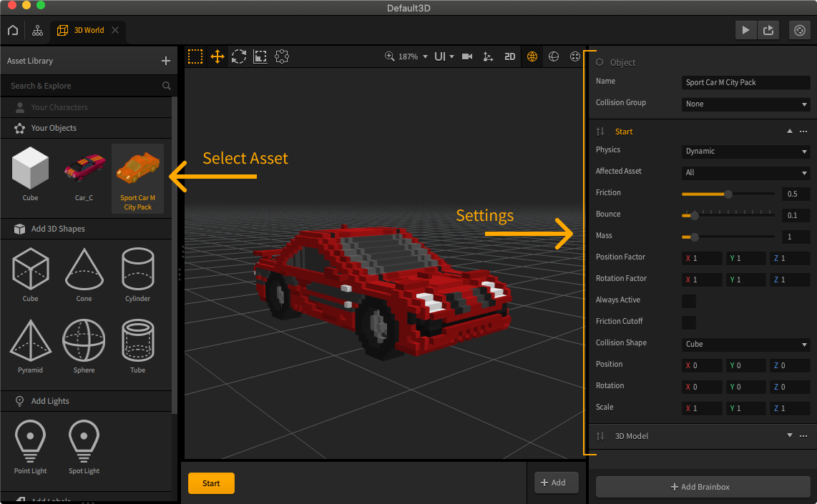The image size is (817, 504).
Task: Select the move/translate tool
Action: click(217, 56)
